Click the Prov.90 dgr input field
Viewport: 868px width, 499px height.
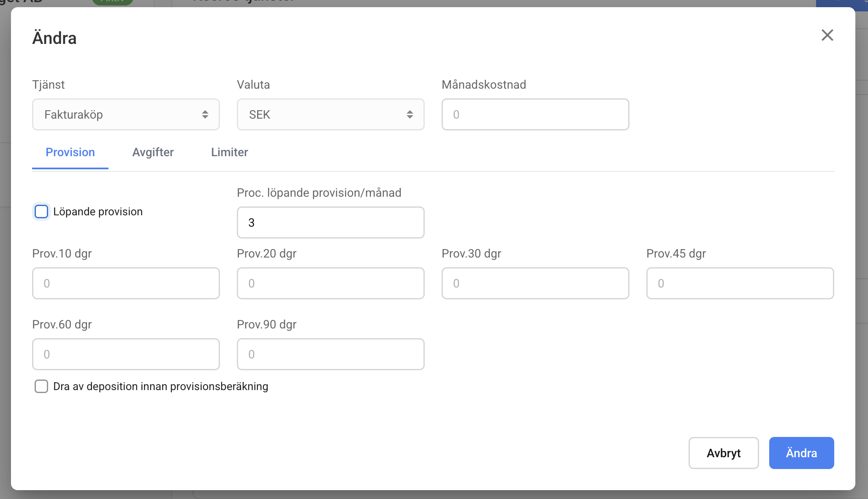tap(330, 354)
